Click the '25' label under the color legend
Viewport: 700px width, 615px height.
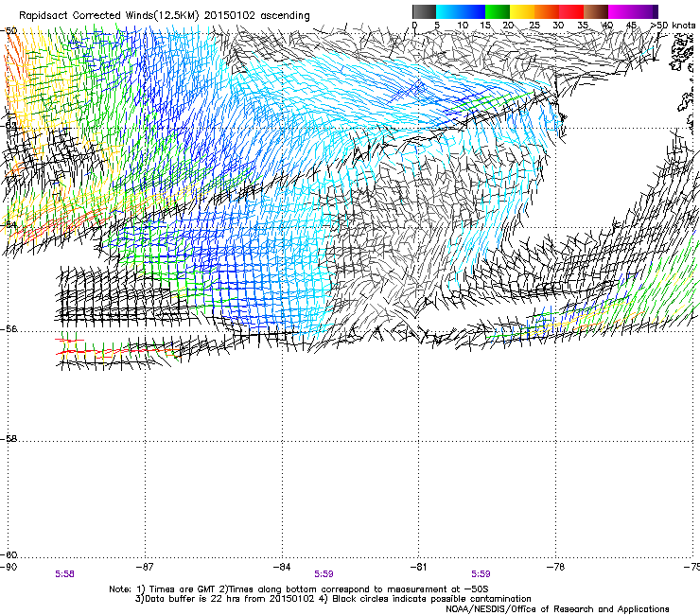(534, 25)
